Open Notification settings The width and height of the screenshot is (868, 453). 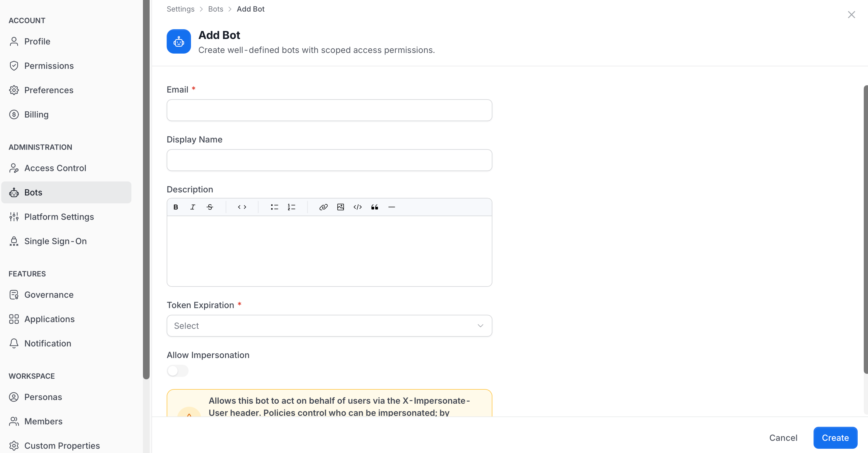[66, 343]
